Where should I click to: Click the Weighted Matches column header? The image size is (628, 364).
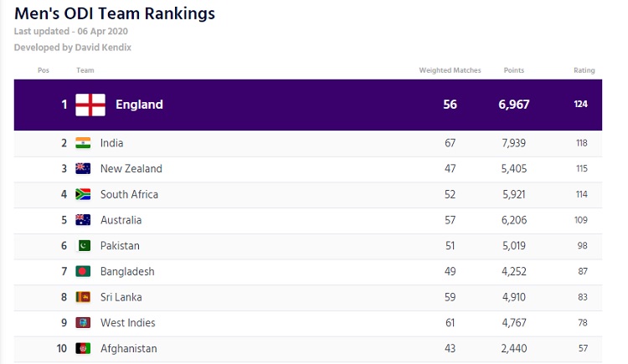450,70
